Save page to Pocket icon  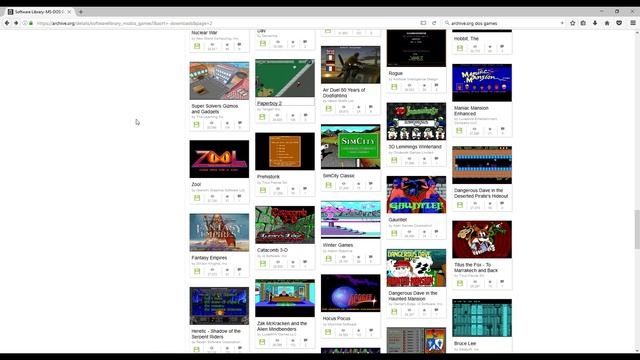(x=619, y=23)
